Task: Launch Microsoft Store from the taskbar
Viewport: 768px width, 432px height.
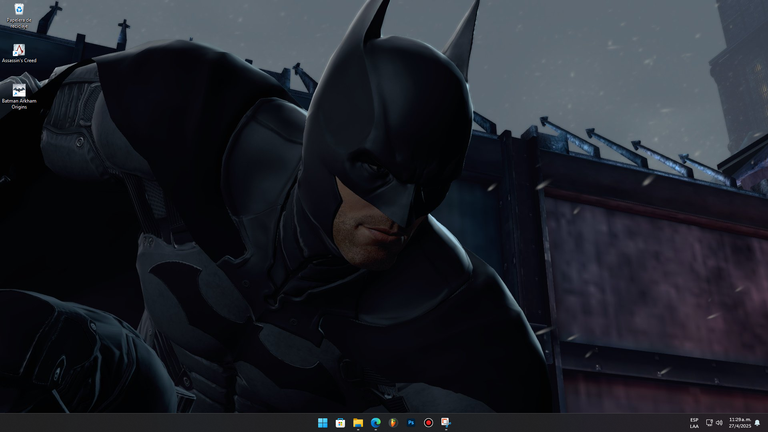Action: coord(340,423)
